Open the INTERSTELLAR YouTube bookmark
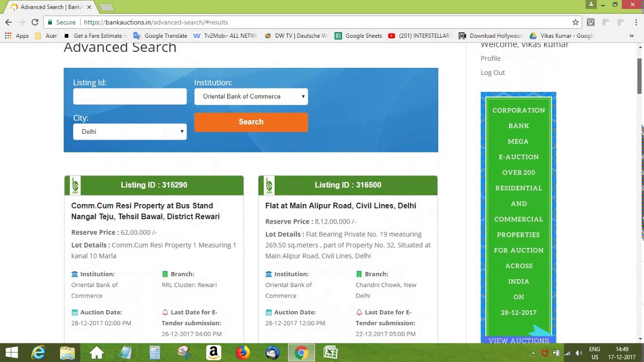Viewport: 644px width, 362px height. pos(420,36)
